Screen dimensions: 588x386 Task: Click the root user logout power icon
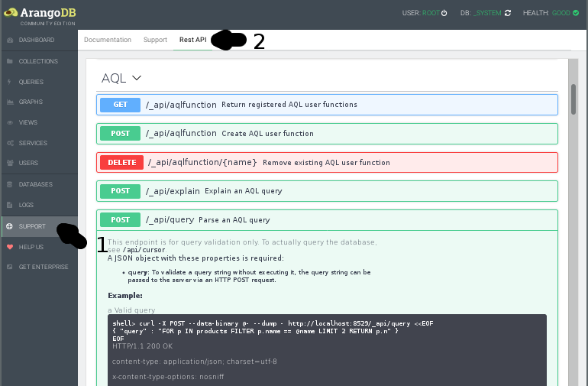point(444,13)
